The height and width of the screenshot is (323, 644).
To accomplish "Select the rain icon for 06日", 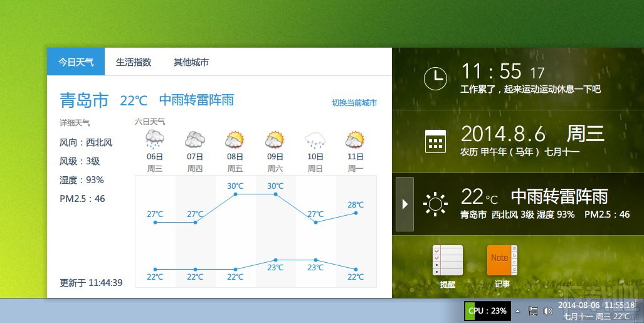I will tap(155, 139).
